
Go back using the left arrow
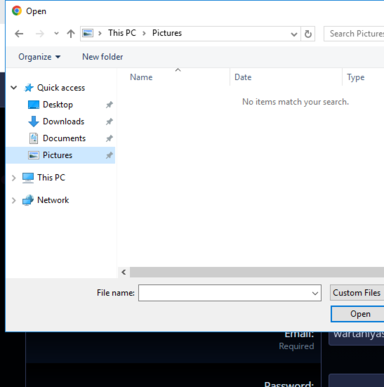[19, 34]
